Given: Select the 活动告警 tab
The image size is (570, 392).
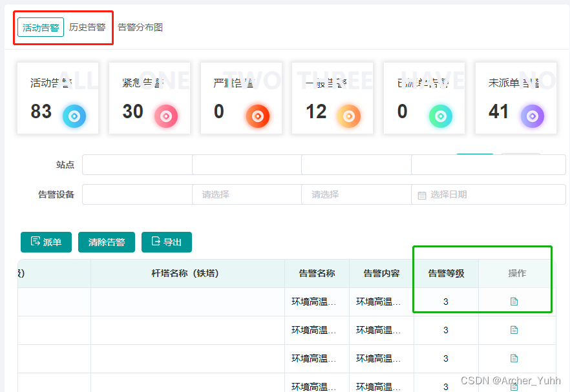Looking at the screenshot, I should pos(39,27).
